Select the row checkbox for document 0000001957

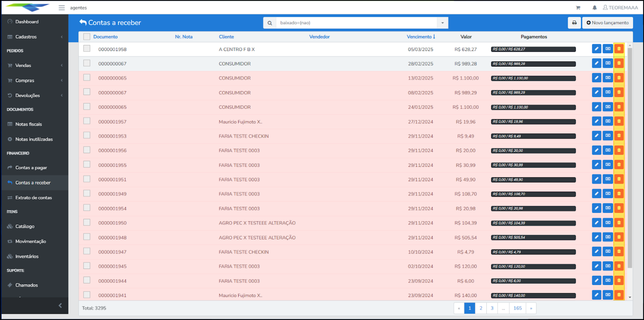(87, 121)
